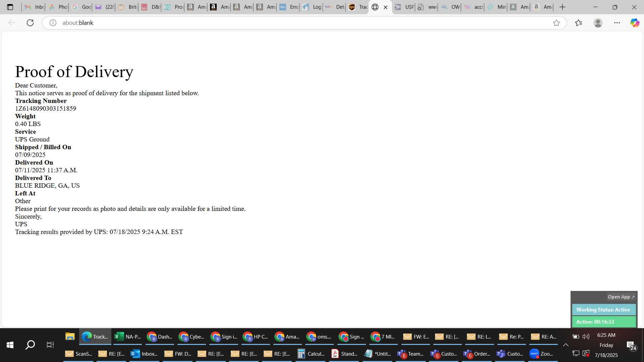644x362 pixels.
Task: Switch to the Google tab
Action: click(x=81, y=7)
